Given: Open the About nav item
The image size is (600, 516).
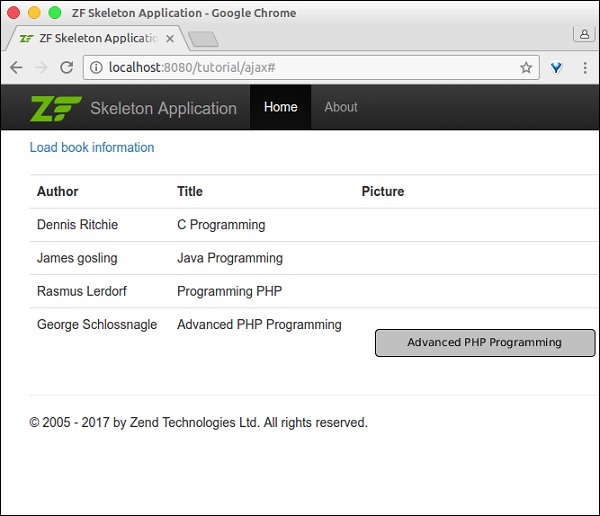Looking at the screenshot, I should 341,107.
